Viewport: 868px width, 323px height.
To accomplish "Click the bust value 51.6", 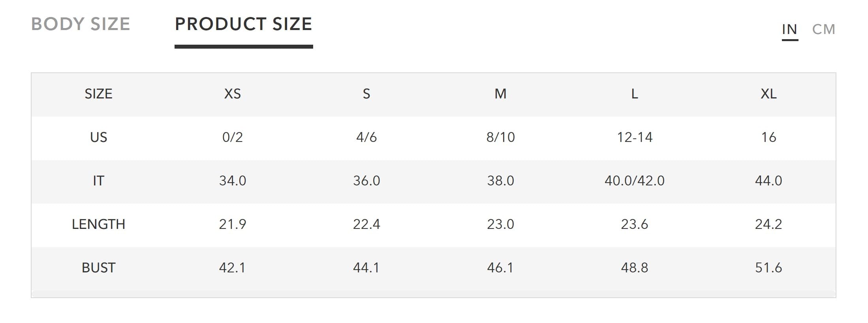I will coord(768,268).
